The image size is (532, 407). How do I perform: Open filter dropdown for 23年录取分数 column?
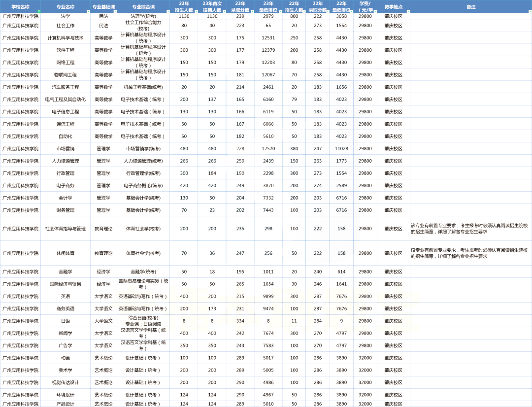252,11
